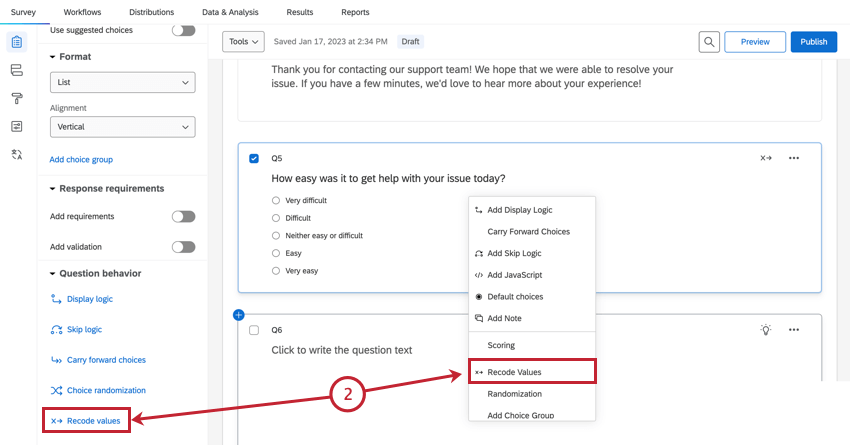Add question with blue plus icon
This screenshot has height=445, width=850.
[x=239, y=314]
